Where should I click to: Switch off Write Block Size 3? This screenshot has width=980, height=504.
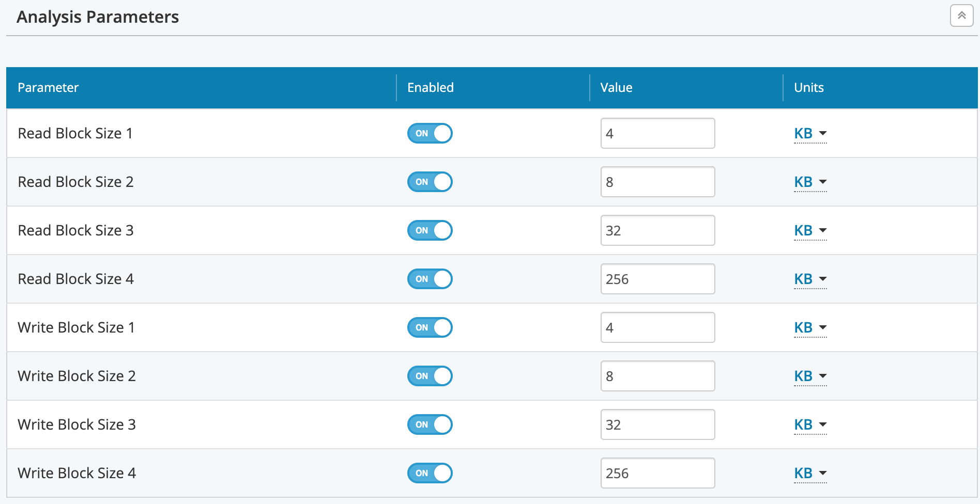430,424
